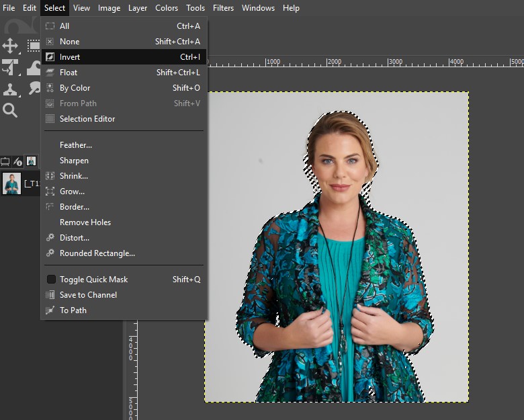Choose By Color selection
524x420 pixels.
tap(124, 88)
